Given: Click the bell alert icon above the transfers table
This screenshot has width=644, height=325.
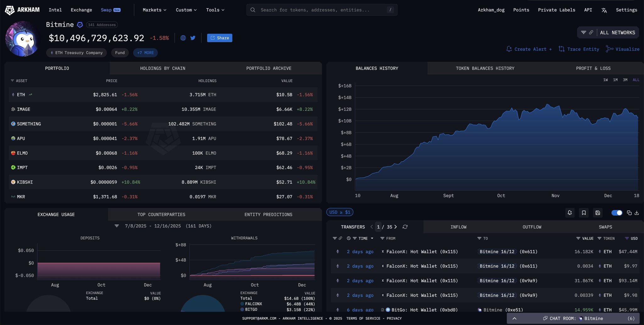Looking at the screenshot, I should [570, 213].
